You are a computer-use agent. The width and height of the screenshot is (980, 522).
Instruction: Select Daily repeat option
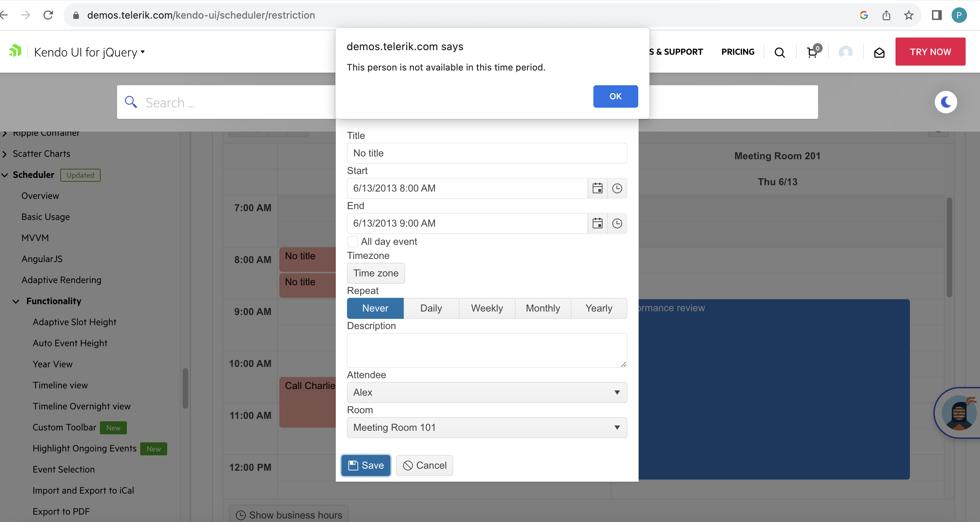(x=431, y=308)
